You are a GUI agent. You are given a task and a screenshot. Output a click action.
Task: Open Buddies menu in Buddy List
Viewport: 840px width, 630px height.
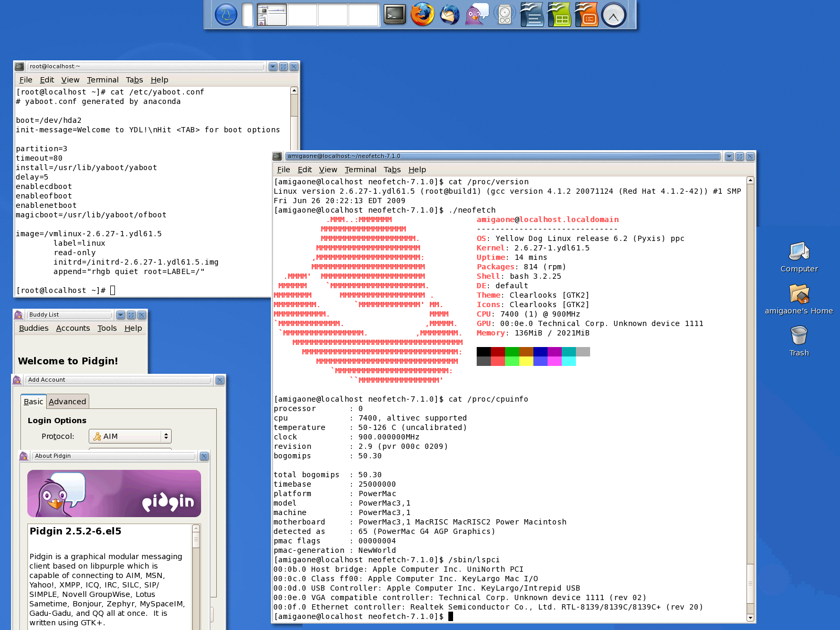(x=34, y=328)
